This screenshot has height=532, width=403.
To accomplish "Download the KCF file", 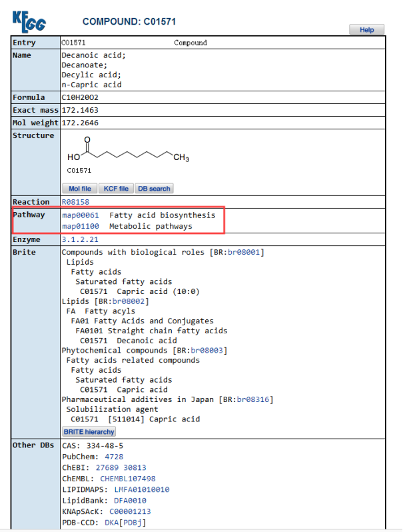I will tap(116, 189).
